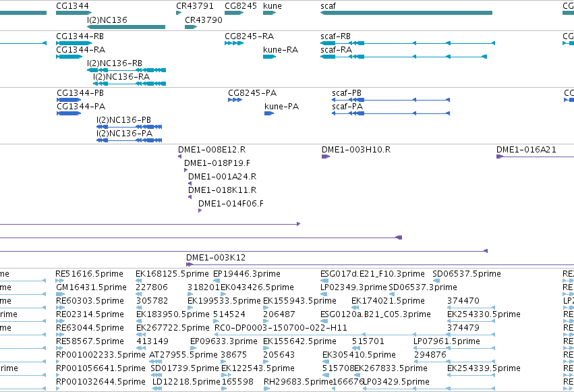The image size is (574, 392).
Task: Click protein CG1344-PA label
Action: point(81,107)
